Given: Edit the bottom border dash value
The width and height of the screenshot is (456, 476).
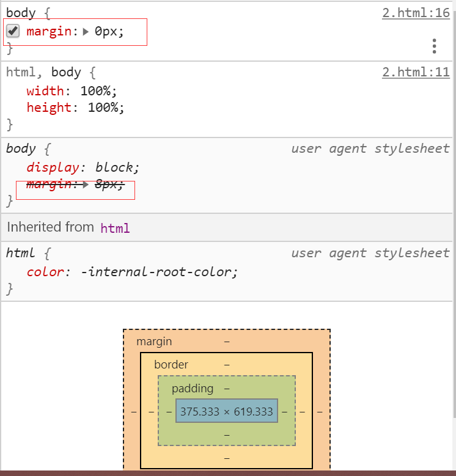Looking at the screenshot, I should click(227, 458).
